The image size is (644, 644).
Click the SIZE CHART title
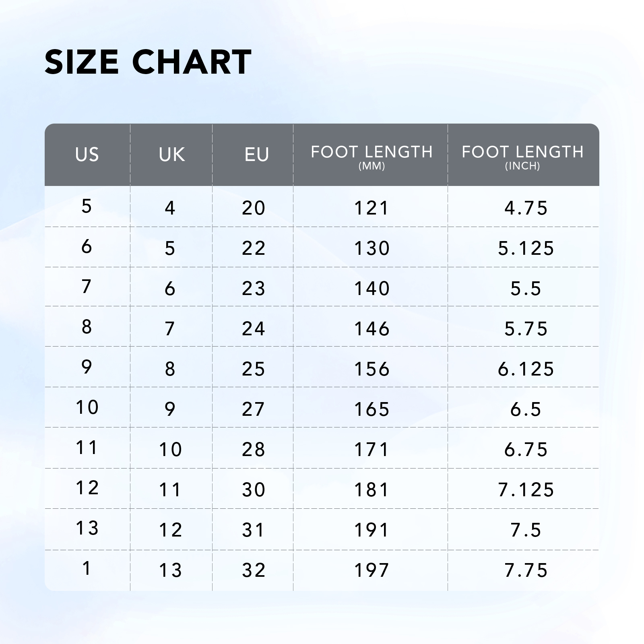[148, 62]
